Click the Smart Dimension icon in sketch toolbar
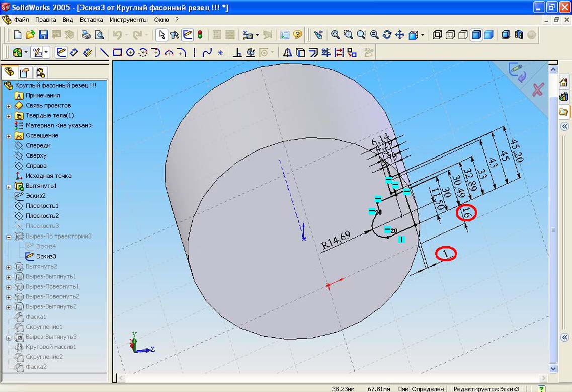572x392 pixels. tap(74, 52)
